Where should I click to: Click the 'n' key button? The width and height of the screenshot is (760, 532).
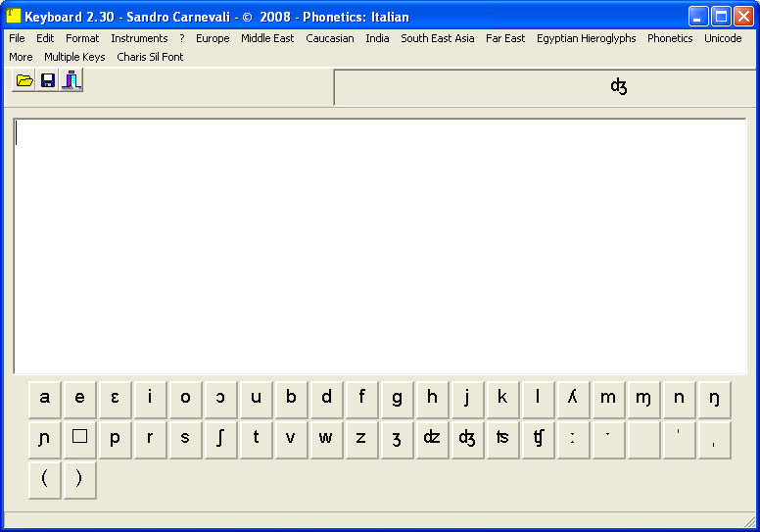[680, 400]
